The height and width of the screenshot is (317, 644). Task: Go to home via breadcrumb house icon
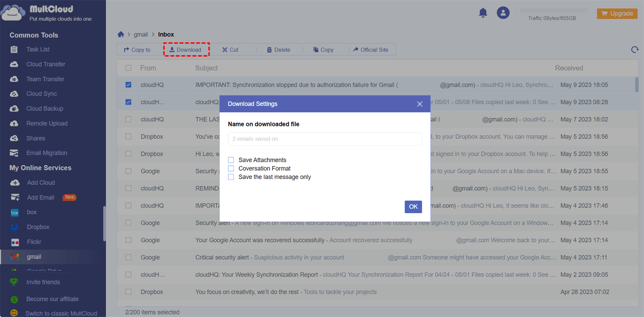[x=121, y=35]
